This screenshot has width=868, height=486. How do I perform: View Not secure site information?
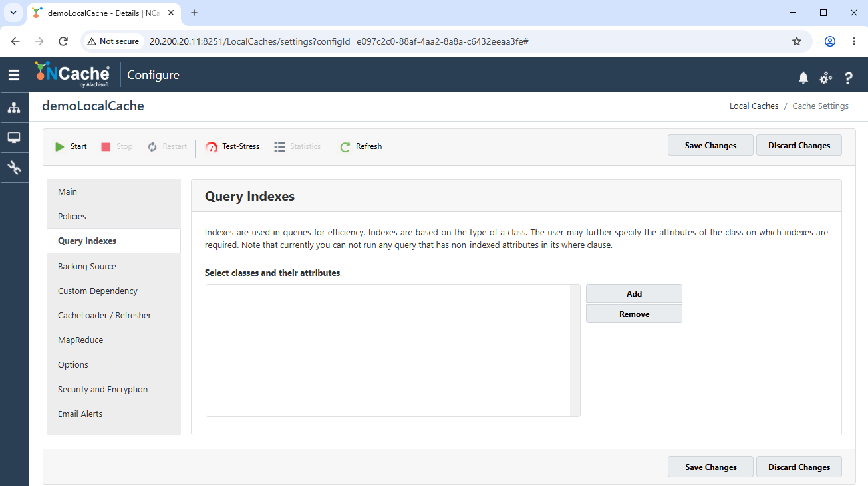[x=113, y=41]
